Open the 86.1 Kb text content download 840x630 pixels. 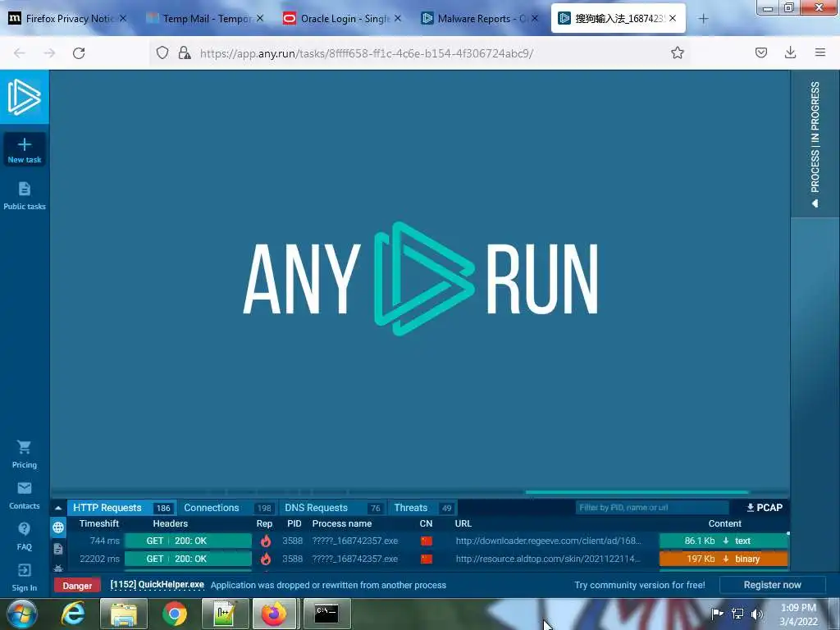point(724,541)
